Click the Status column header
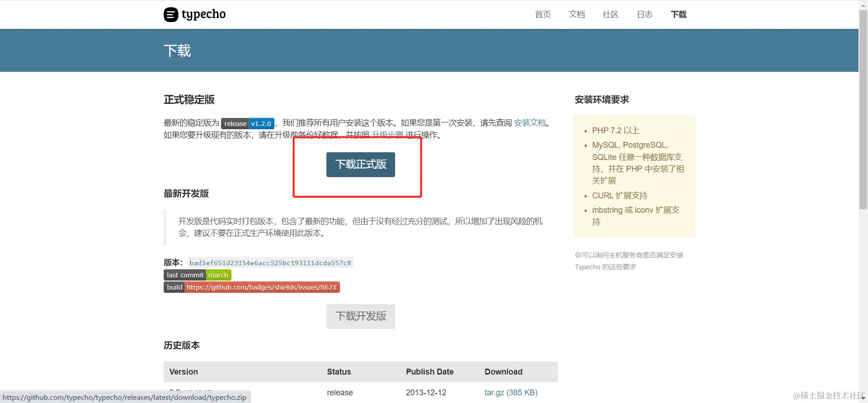This screenshot has width=868, height=403. tap(339, 372)
